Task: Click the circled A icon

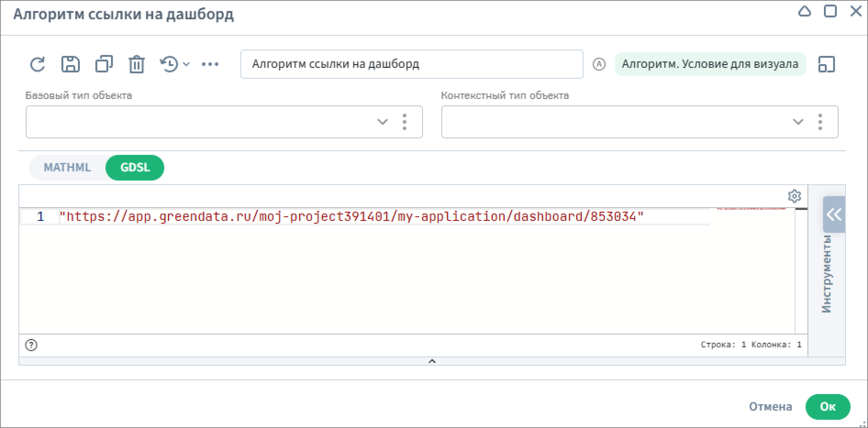Action: click(599, 64)
